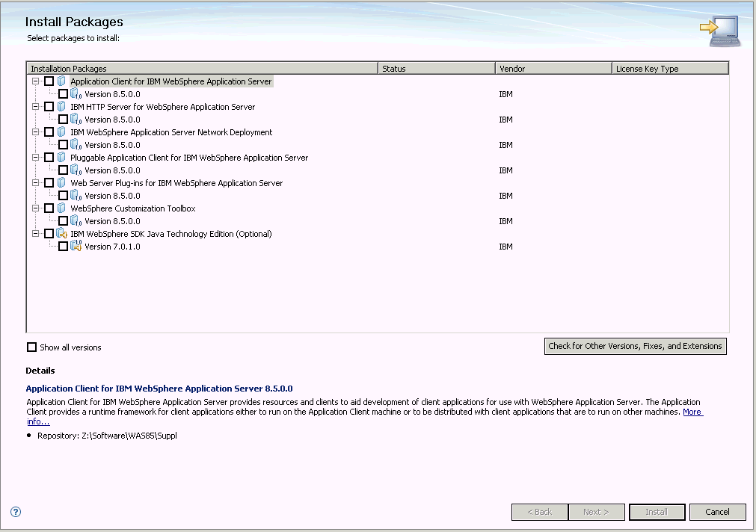756x532 pixels.
Task: Select Web Server Plug-ins for IBM WebSphere row
Action: (x=176, y=183)
